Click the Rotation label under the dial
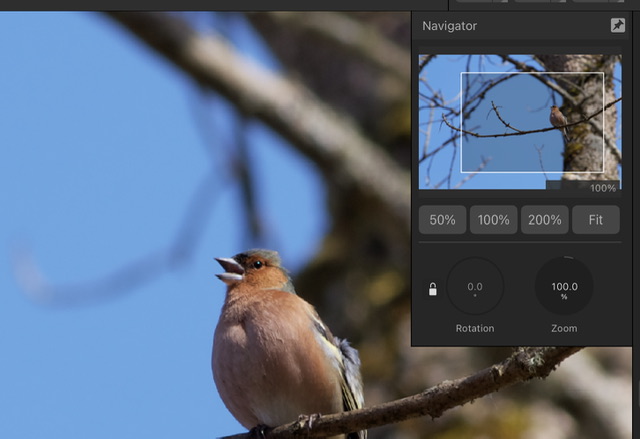640x439 pixels. click(x=475, y=328)
